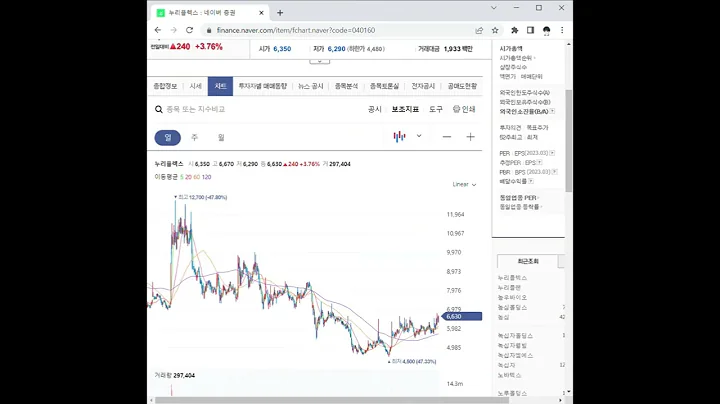Open 녹십자홀딩스 in recent list

pos(516,336)
